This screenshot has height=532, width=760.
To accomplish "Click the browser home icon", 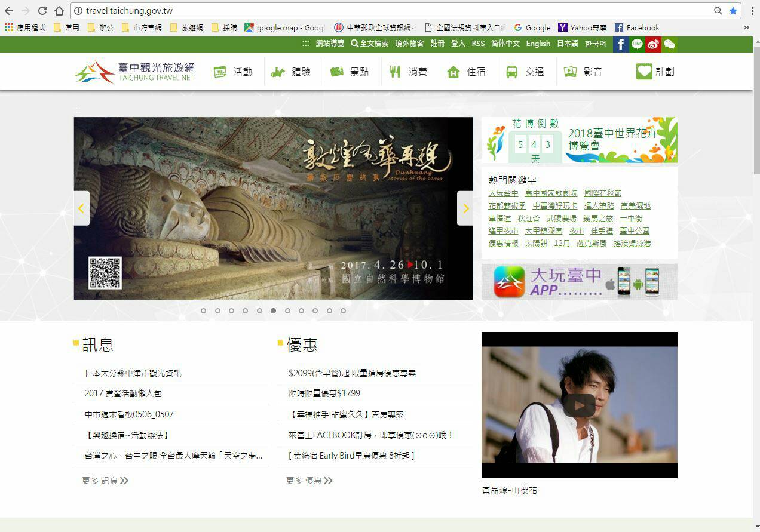I will click(59, 11).
